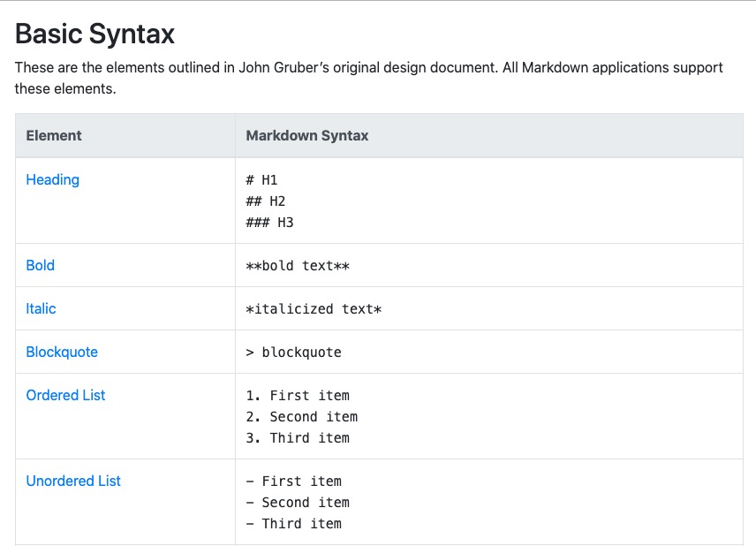
Task: Follow the Italic link
Action: click(41, 308)
